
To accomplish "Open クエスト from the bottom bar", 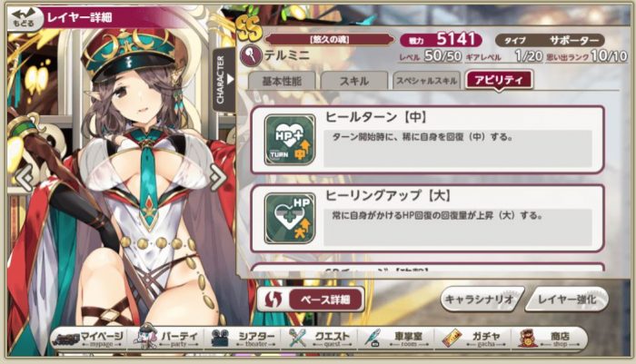I will [321, 338].
